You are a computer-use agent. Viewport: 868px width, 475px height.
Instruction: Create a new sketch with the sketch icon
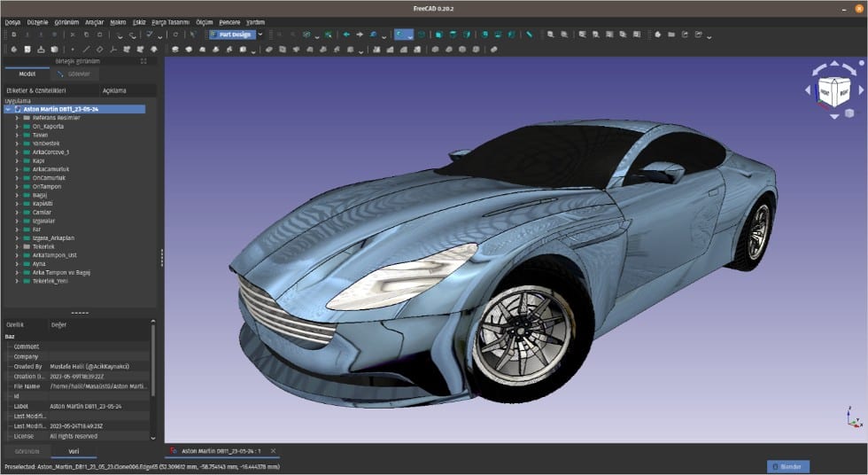[x=27, y=50]
